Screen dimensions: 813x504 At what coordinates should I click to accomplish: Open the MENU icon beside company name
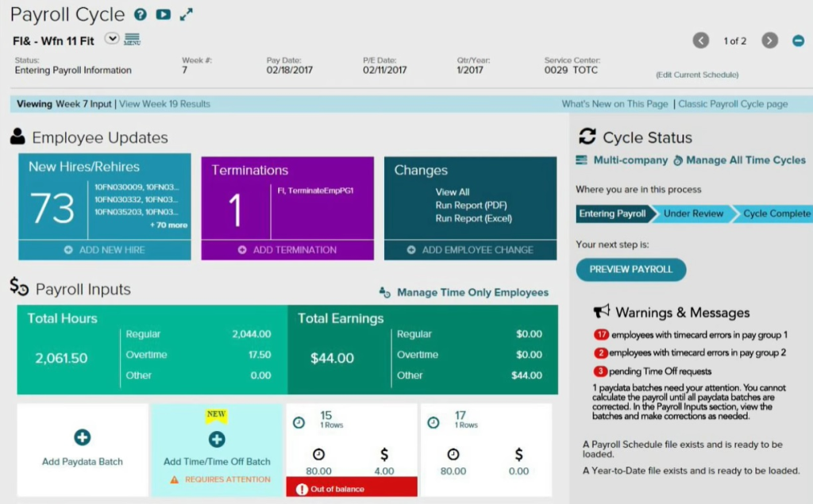(x=132, y=40)
